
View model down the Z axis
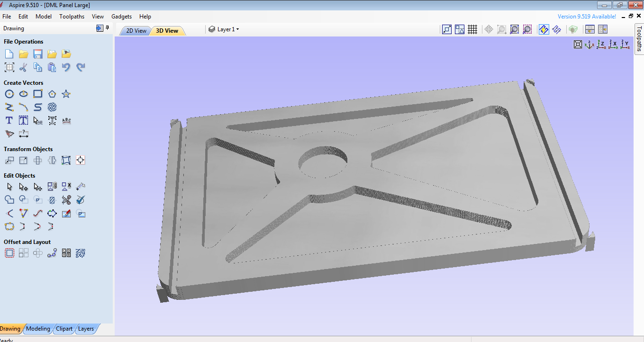[601, 45]
